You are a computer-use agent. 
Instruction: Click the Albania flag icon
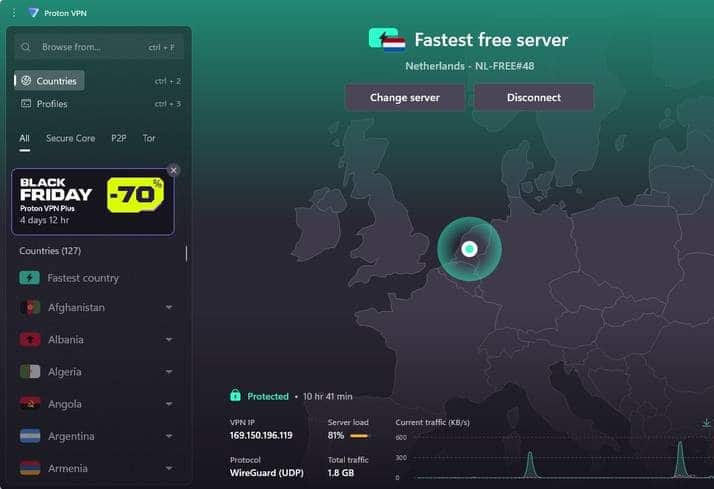(x=30, y=340)
